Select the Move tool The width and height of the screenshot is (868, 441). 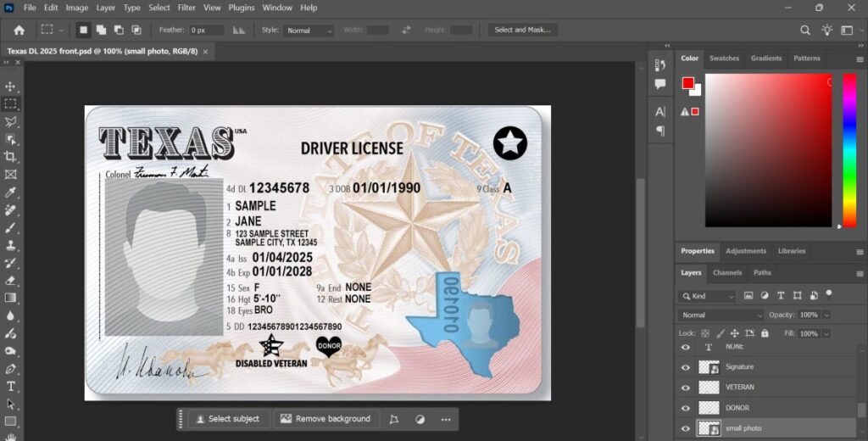click(10, 87)
